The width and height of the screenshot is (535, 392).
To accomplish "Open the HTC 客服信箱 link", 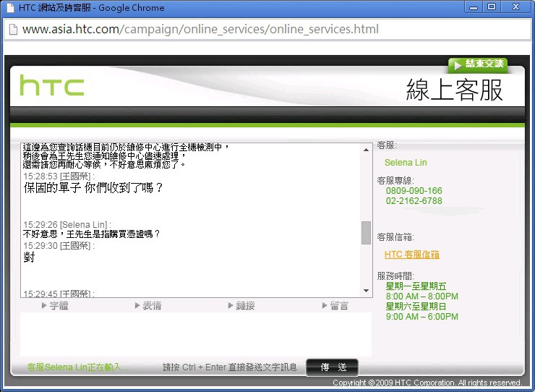I will click(412, 255).
